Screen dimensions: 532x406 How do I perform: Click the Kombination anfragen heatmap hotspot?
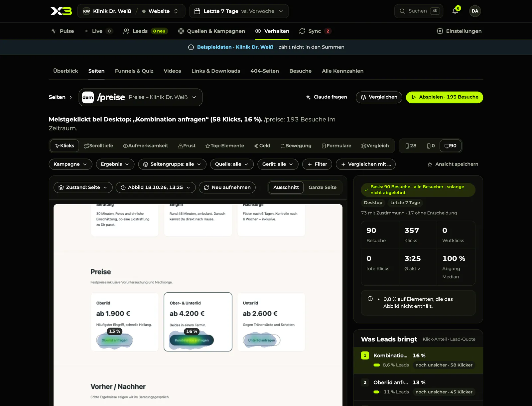(192, 340)
